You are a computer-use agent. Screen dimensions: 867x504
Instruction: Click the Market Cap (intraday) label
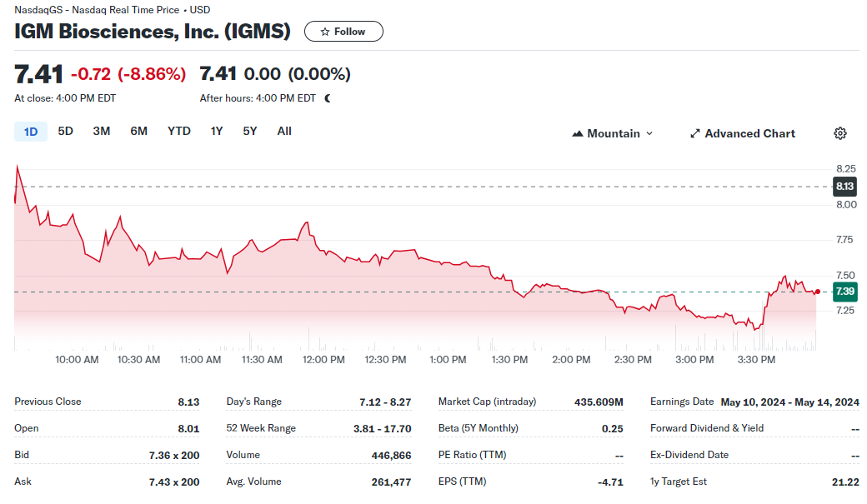pos(487,402)
